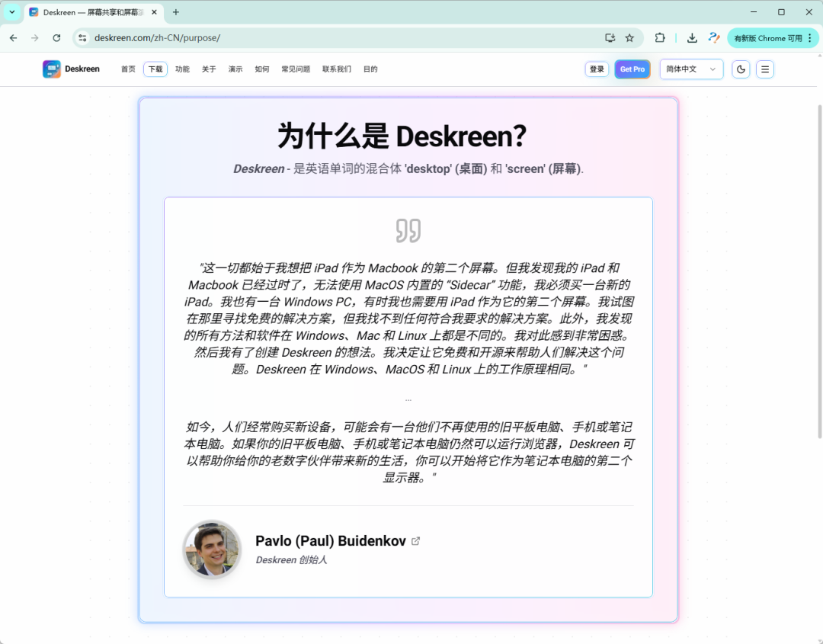Image resolution: width=823 pixels, height=644 pixels.
Task: Click the 有新版 Chrome 可用 update button
Action: tap(768, 38)
